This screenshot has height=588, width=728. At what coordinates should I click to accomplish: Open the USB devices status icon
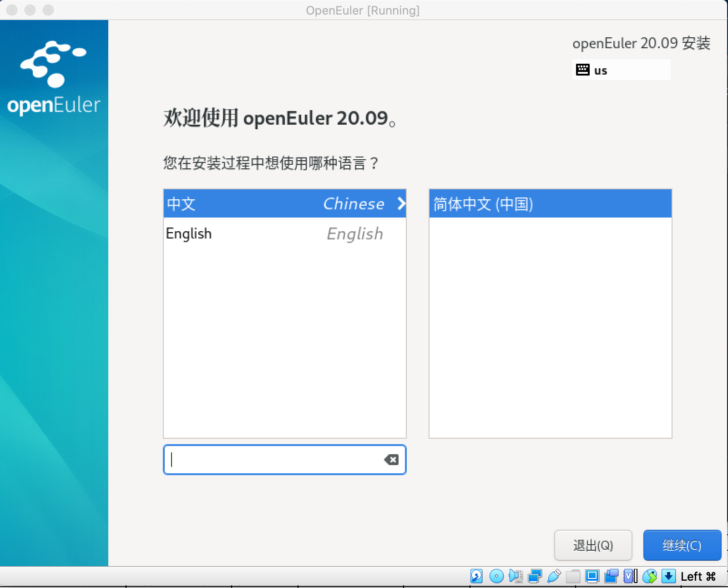pos(554,576)
